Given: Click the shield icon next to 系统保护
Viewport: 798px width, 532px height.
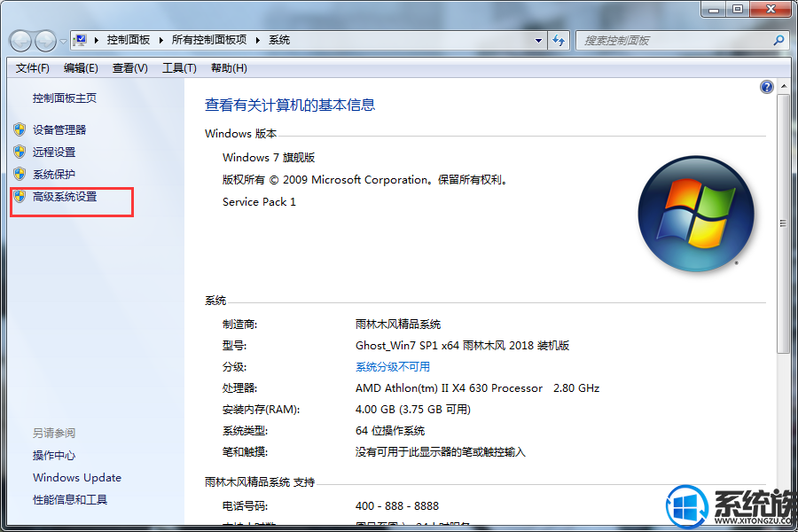Looking at the screenshot, I should point(20,174).
